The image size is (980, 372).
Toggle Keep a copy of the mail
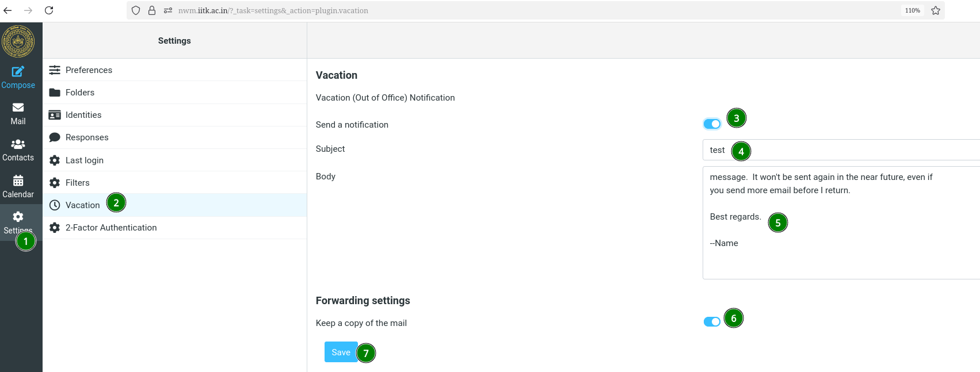pos(712,322)
